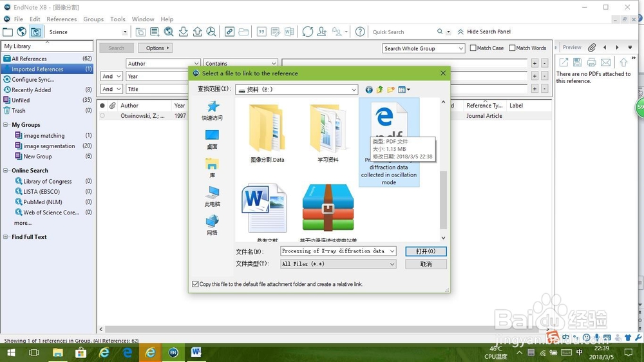Open the Window menu
This screenshot has height=362, width=644.
tap(143, 19)
